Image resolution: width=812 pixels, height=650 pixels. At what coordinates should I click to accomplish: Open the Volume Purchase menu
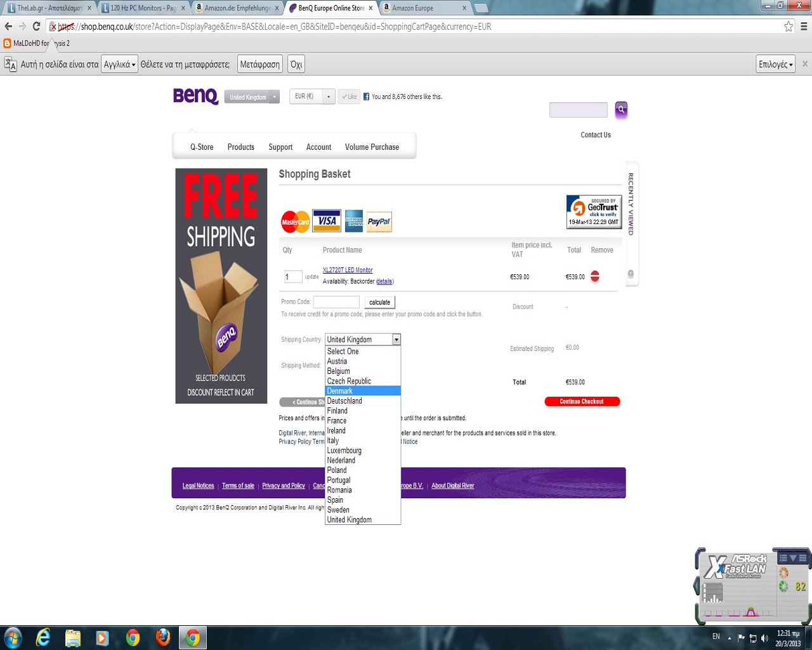[372, 147]
